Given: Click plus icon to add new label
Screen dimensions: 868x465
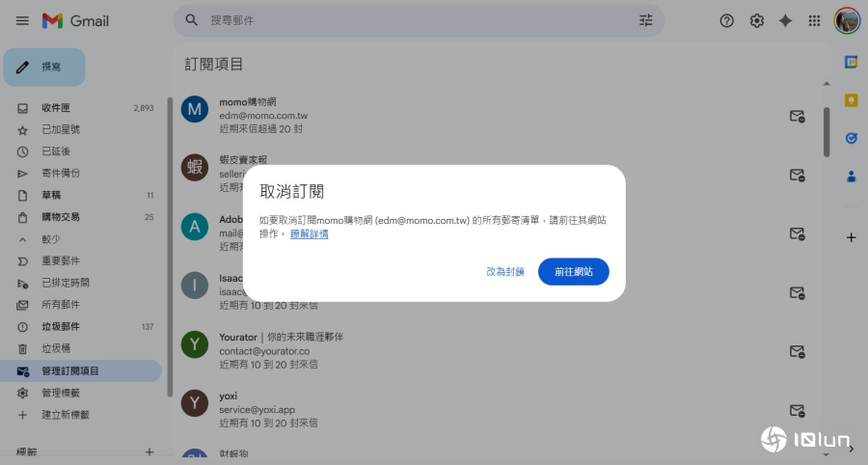Looking at the screenshot, I should 149,451.
